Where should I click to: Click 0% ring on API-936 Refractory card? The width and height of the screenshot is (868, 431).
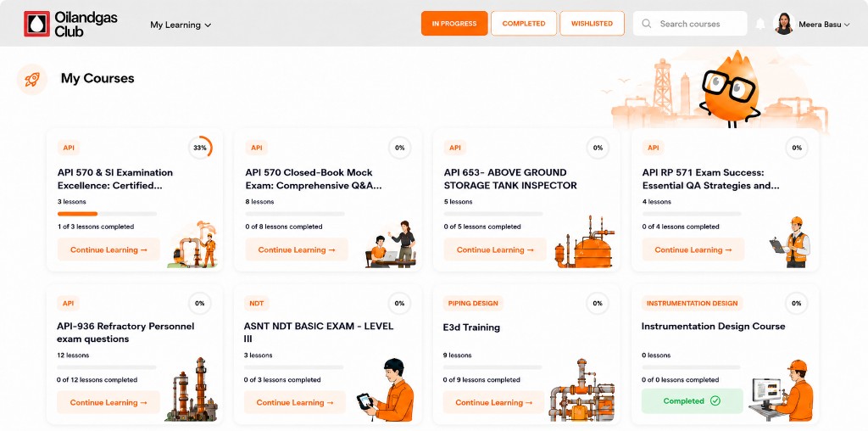(200, 304)
